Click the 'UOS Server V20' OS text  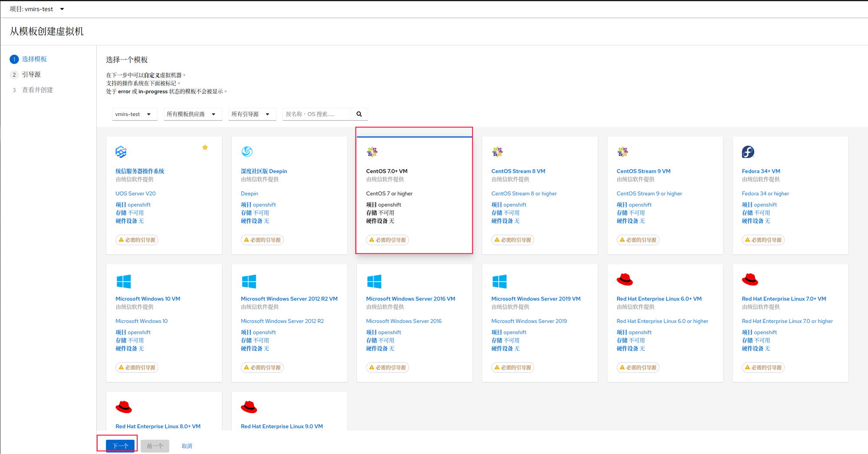click(135, 194)
